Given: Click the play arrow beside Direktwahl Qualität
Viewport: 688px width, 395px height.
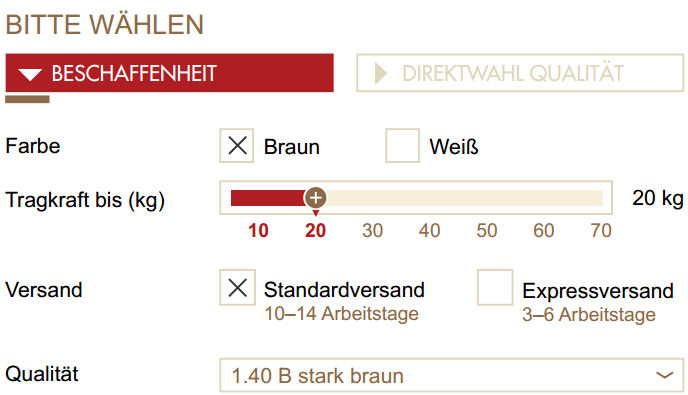Looking at the screenshot, I should (381, 73).
